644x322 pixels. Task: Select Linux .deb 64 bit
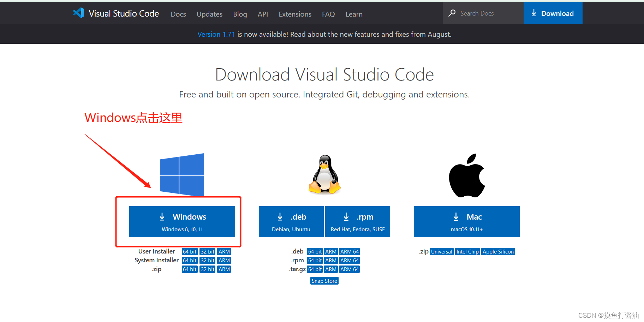315,251
